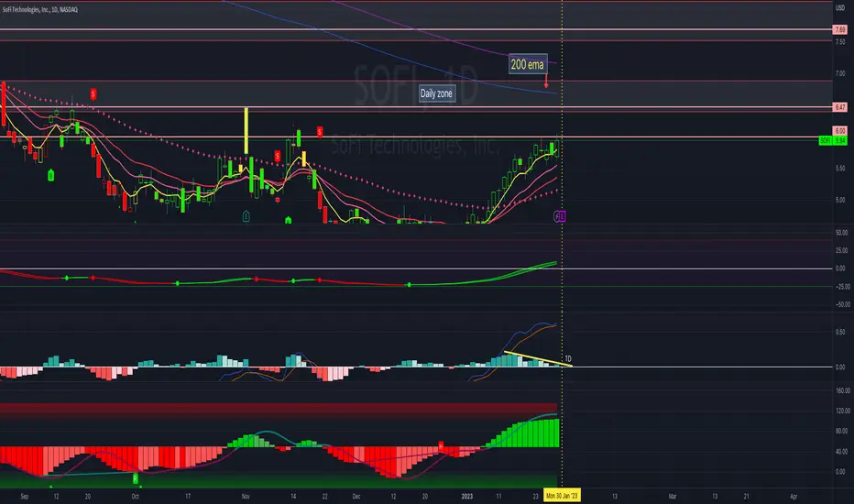
Task: Click the sell marker right of the November 14 peak
Action: point(320,131)
